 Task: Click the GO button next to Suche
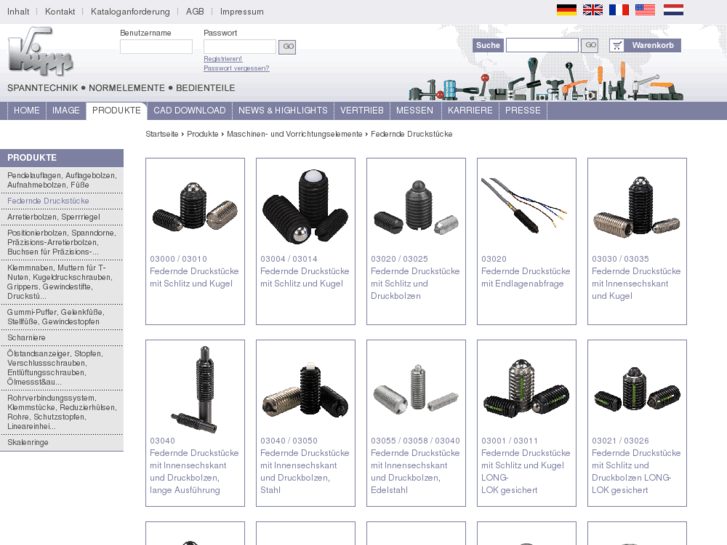click(x=589, y=45)
